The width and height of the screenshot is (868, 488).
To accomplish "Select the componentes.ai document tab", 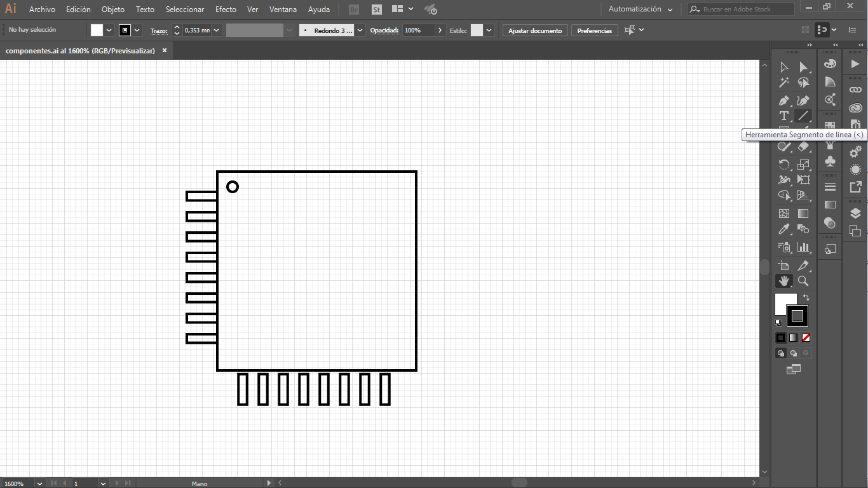I will 80,51.
